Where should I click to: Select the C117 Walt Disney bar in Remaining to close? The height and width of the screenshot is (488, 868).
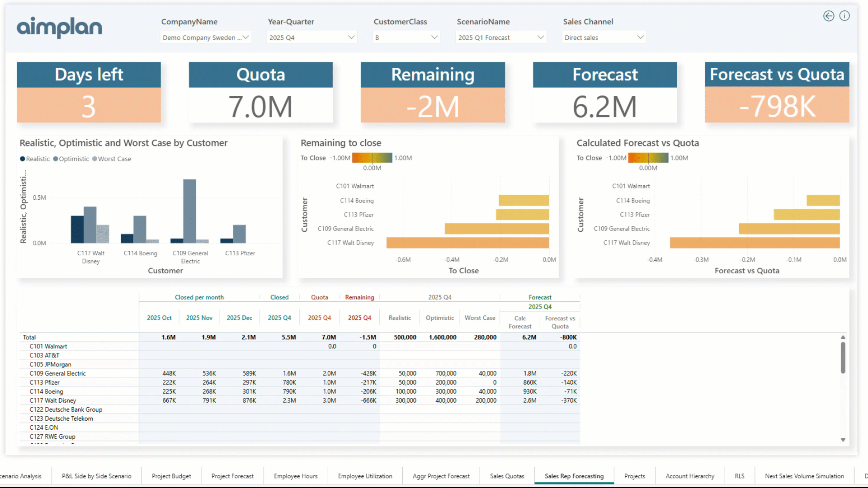pyautogui.click(x=468, y=243)
